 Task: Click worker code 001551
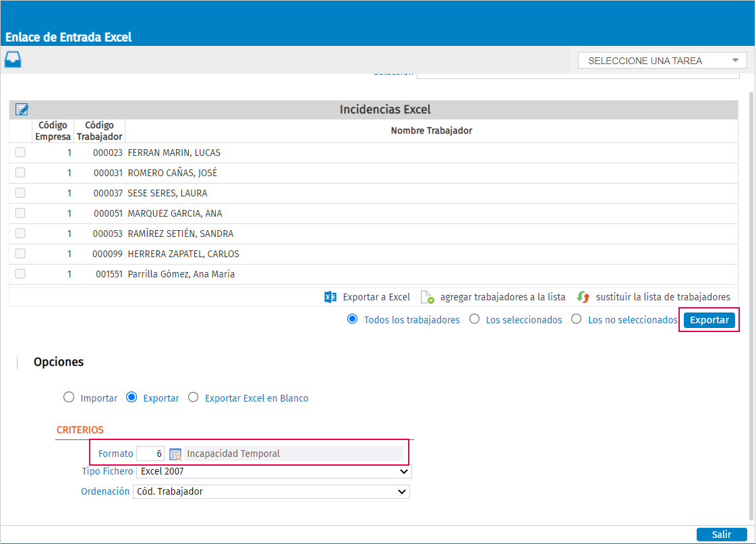pos(109,275)
